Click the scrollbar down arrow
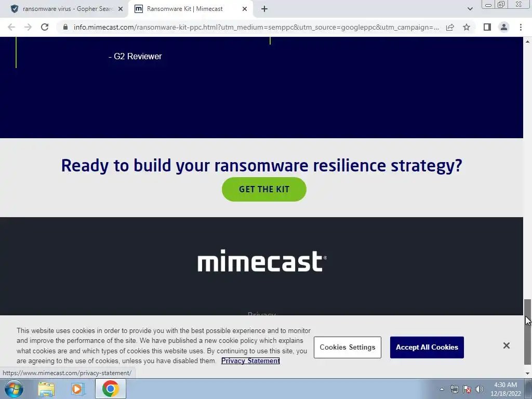The height and width of the screenshot is (399, 532). point(527,374)
